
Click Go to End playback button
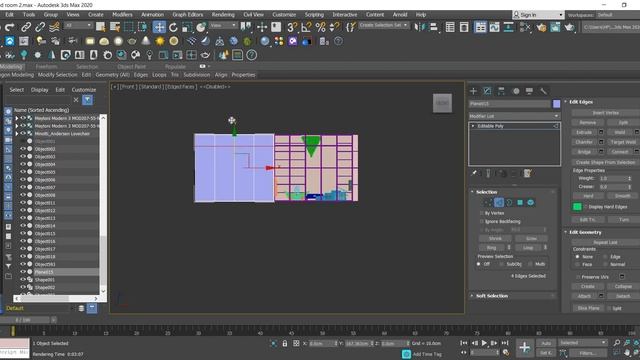tap(505, 343)
